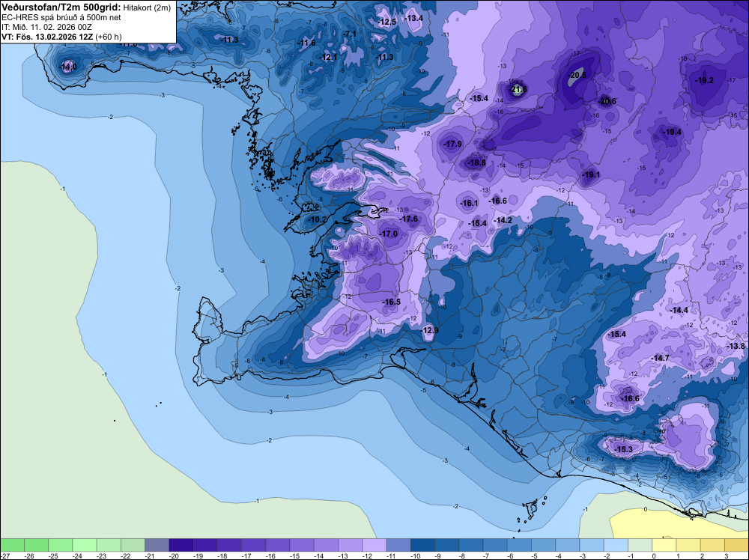This screenshot has width=749, height=560.
Task: Click the -23 light green legend swatch
Action: pos(109,545)
